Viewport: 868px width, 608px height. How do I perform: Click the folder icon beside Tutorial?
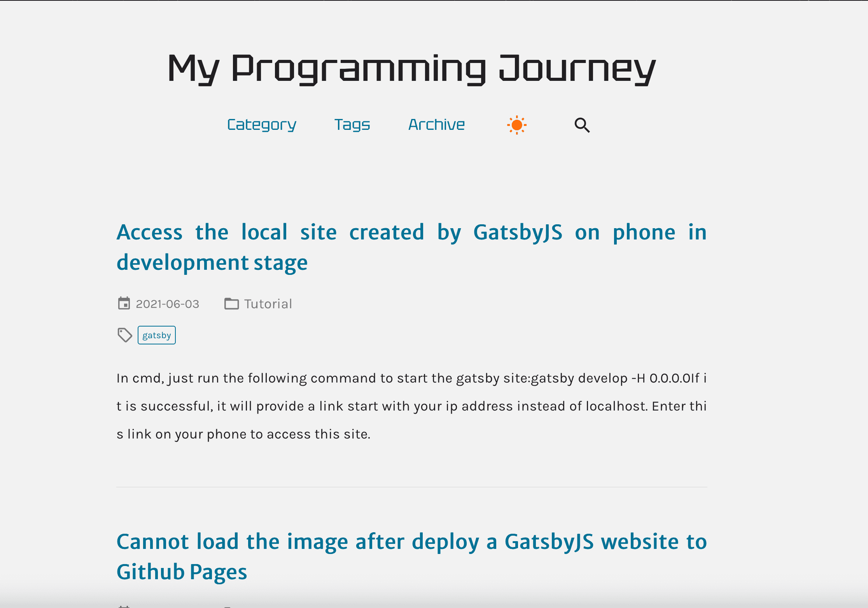(x=232, y=304)
